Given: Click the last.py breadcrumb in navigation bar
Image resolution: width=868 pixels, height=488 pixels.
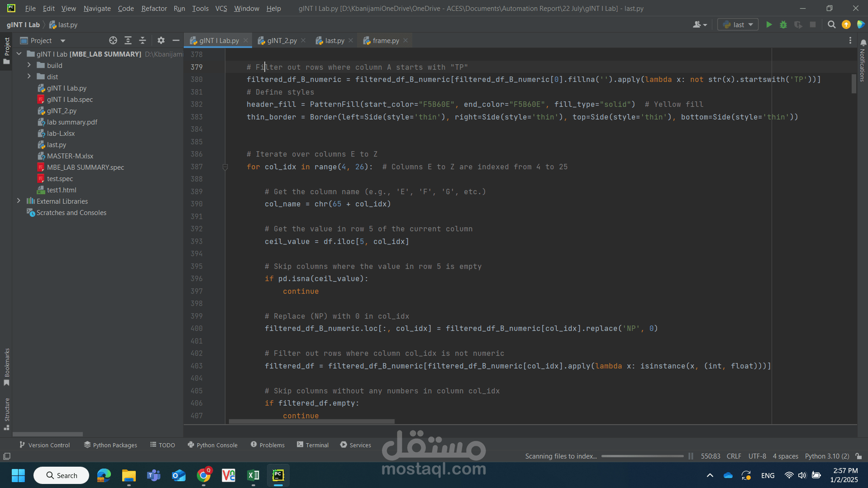Looking at the screenshot, I should coord(63,24).
